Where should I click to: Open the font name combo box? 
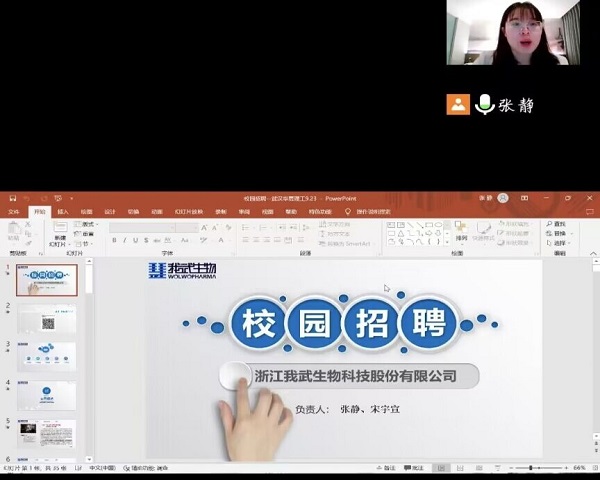click(x=142, y=228)
